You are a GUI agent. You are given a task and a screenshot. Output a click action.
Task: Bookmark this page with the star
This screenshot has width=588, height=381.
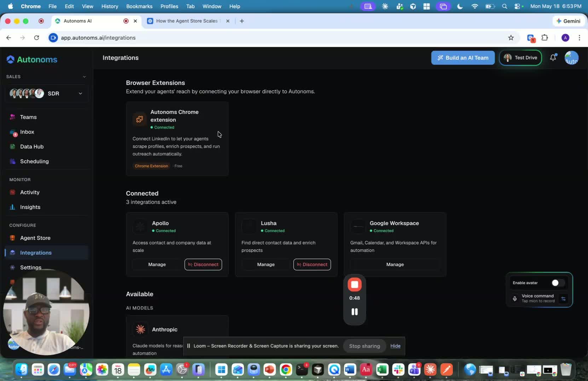pos(511,38)
